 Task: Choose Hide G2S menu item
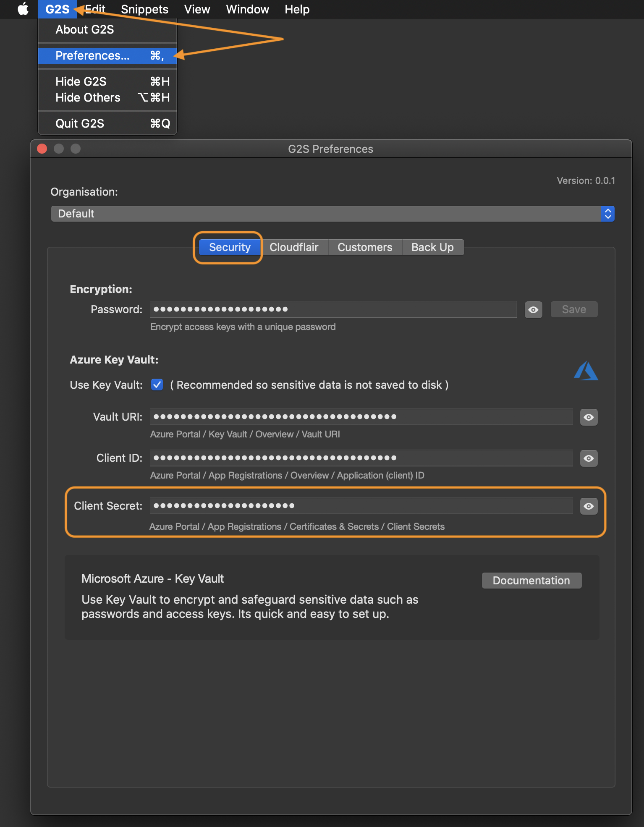pyautogui.click(x=107, y=81)
